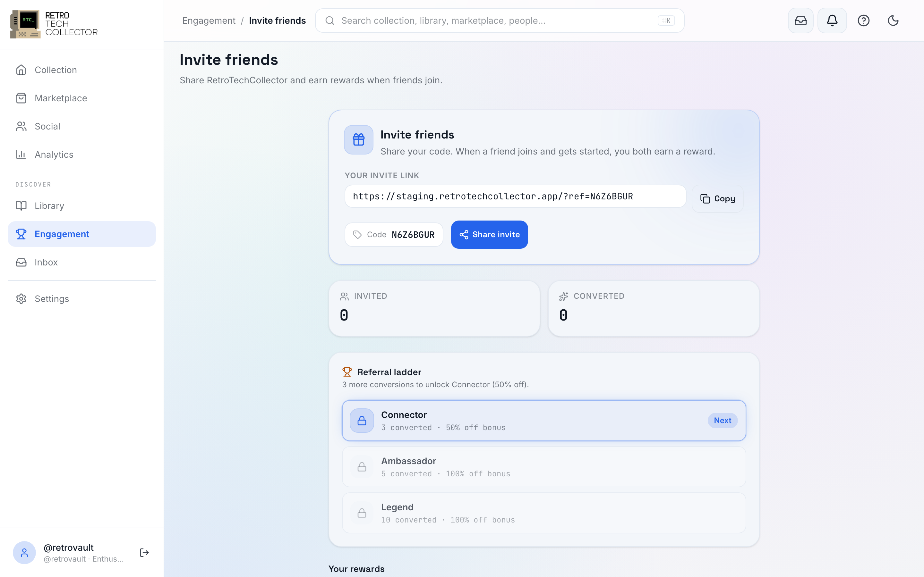924x577 pixels.
Task: Select the Ambassador ladder tier row
Action: [544, 467]
